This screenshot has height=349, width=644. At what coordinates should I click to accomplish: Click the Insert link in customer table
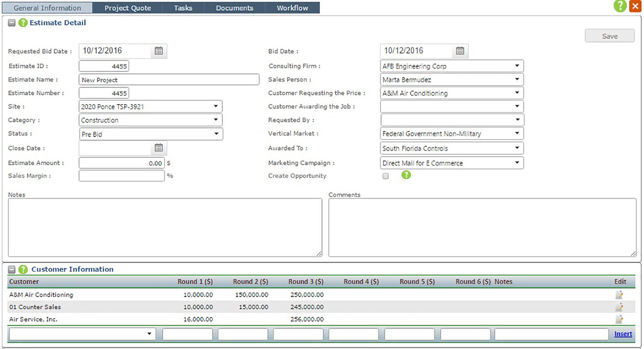[x=623, y=334]
